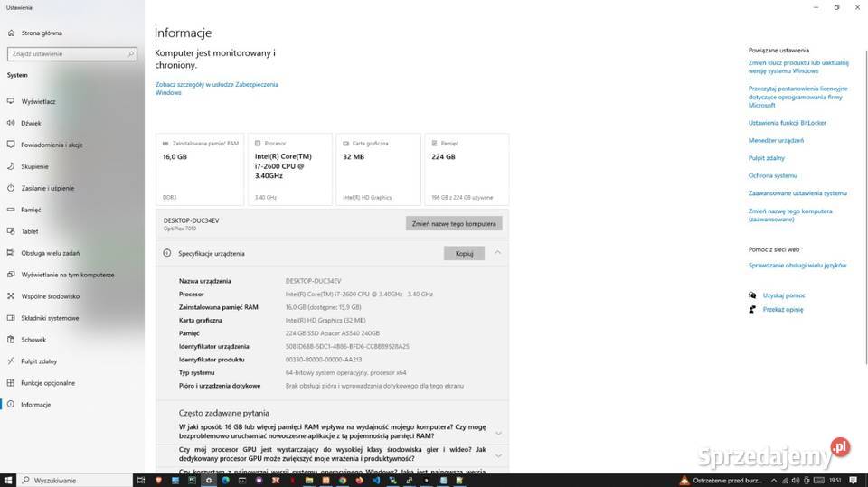868x487 pixels.
Task: Show hidden system tray icons
Action: (774, 481)
